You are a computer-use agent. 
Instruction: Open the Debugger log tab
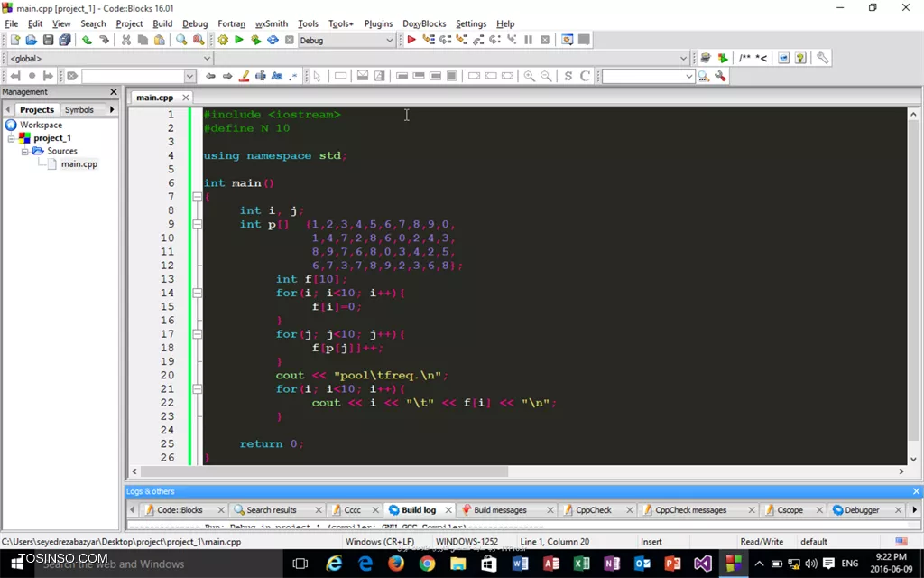tap(862, 510)
